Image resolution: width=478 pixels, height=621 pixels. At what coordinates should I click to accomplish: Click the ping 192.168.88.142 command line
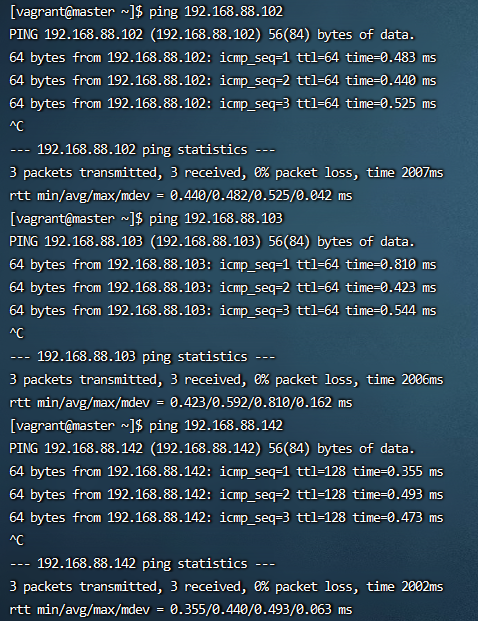[x=146, y=426]
